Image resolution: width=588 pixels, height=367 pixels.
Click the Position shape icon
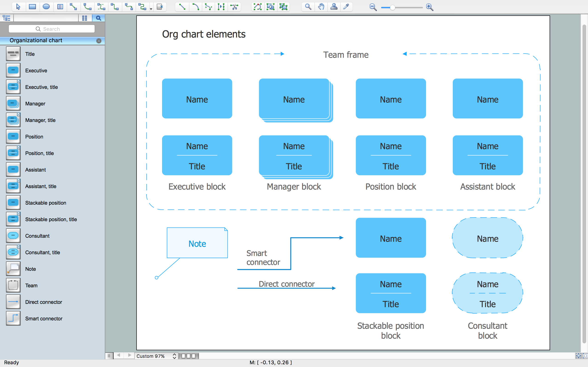click(x=13, y=136)
